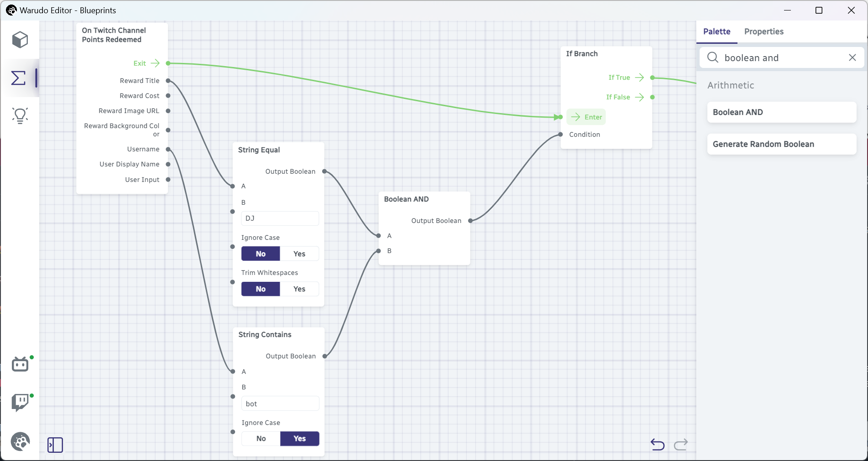Add Boolean AND node from palette

point(782,112)
